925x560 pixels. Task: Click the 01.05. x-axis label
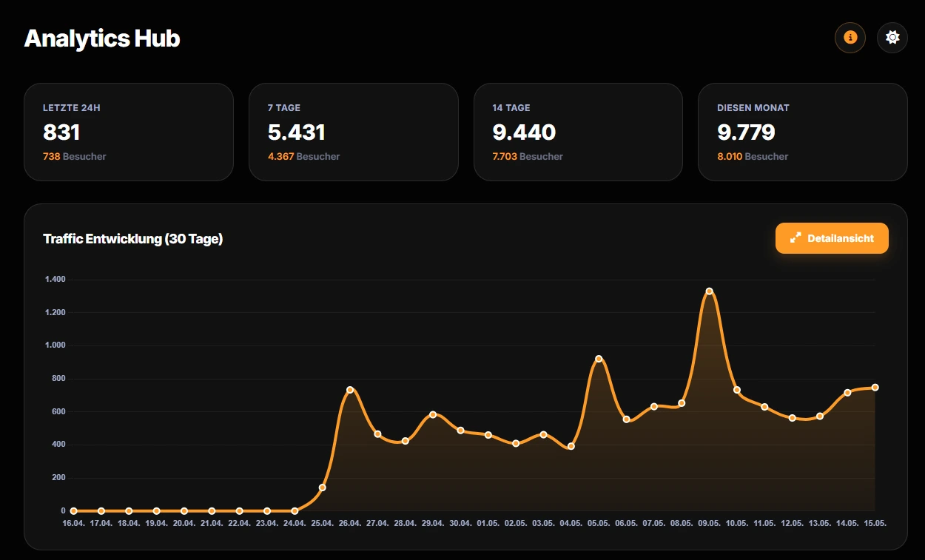tap(488, 523)
